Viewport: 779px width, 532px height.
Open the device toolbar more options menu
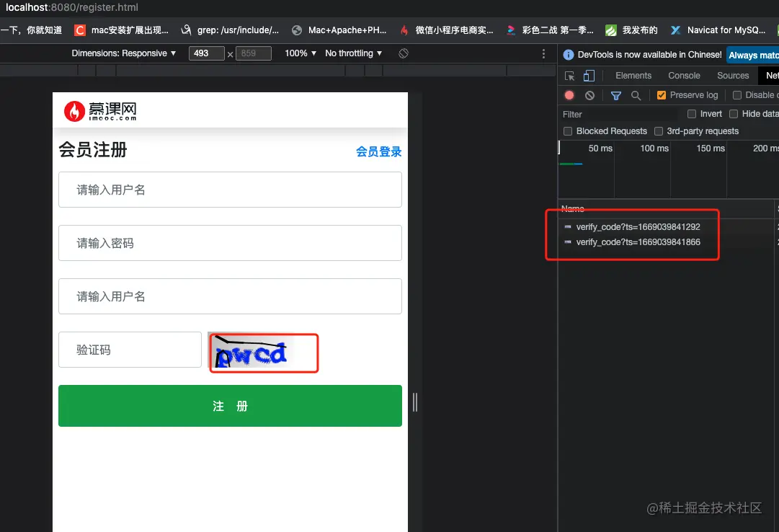(543, 53)
